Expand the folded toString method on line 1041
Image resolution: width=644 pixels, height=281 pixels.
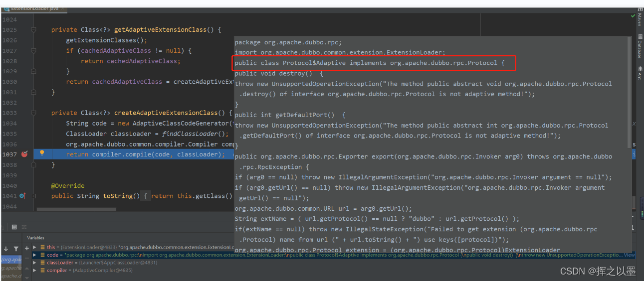point(34,196)
